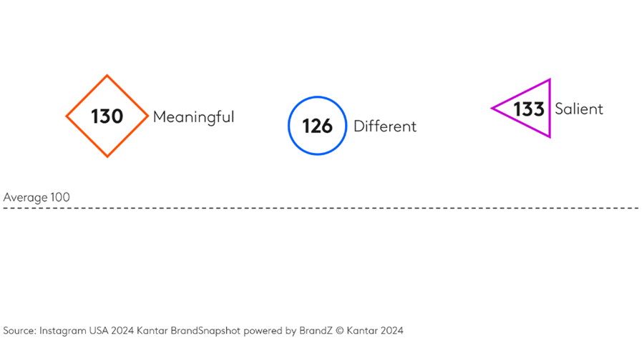Viewport: 644px width, 343px height.
Task: Click Kantar BrandSnapshot in the source line
Action: (185, 330)
